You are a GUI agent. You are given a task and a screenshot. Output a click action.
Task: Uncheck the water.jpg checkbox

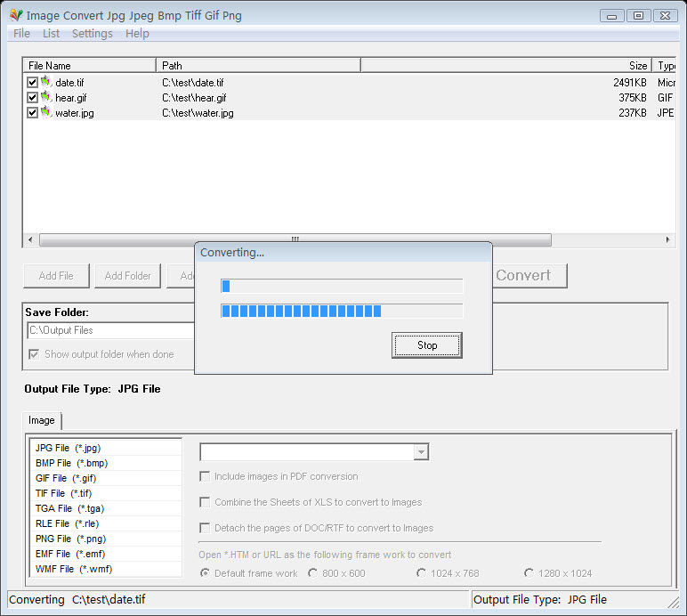32,112
